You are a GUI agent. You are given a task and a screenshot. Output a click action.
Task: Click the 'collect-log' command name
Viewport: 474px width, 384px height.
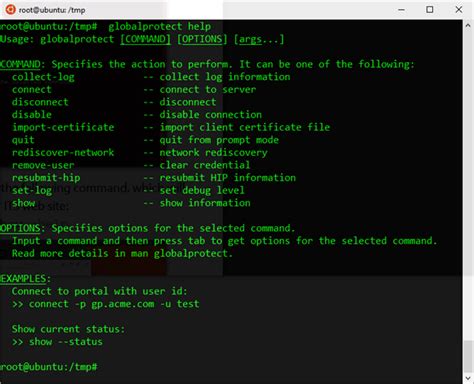[43, 77]
